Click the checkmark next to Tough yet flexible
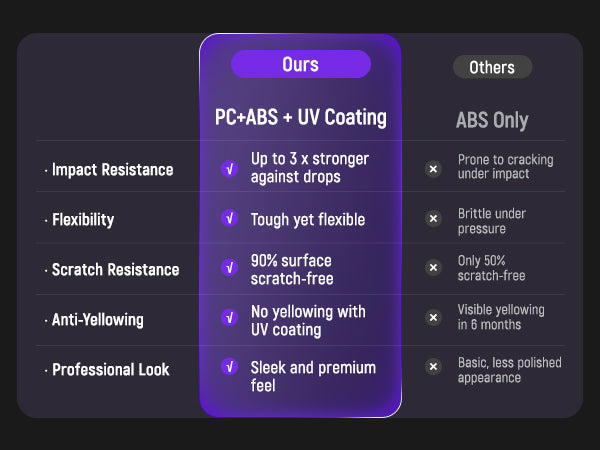Viewport: 600px width, 450px height. [229, 218]
